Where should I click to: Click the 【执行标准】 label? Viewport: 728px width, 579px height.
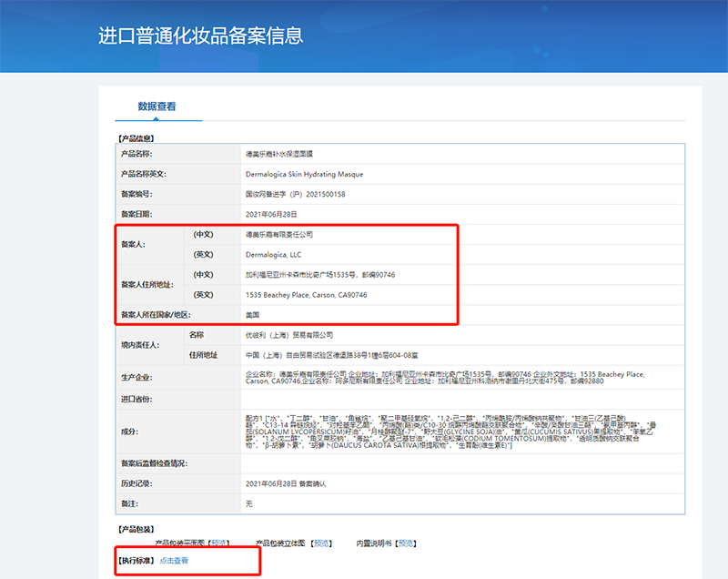tap(136, 561)
